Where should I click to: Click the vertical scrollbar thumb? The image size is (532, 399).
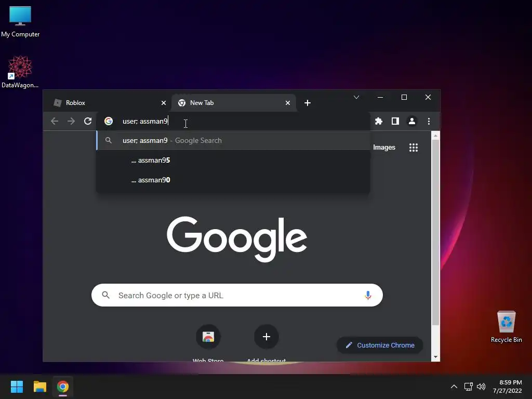click(435, 233)
